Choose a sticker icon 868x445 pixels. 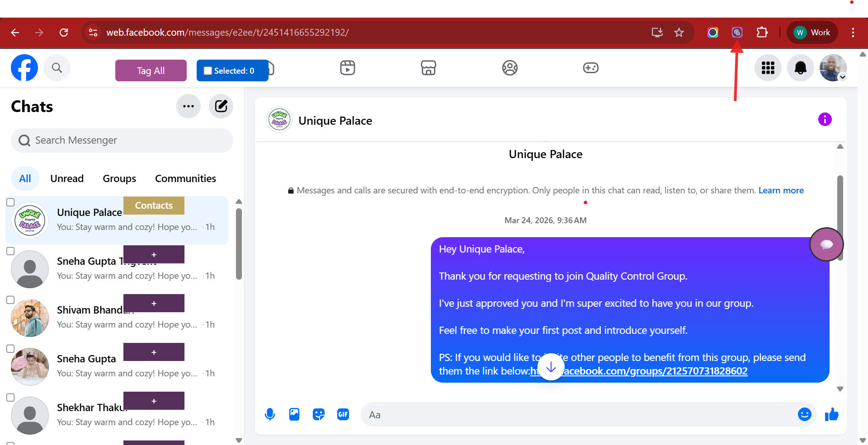coord(319,414)
